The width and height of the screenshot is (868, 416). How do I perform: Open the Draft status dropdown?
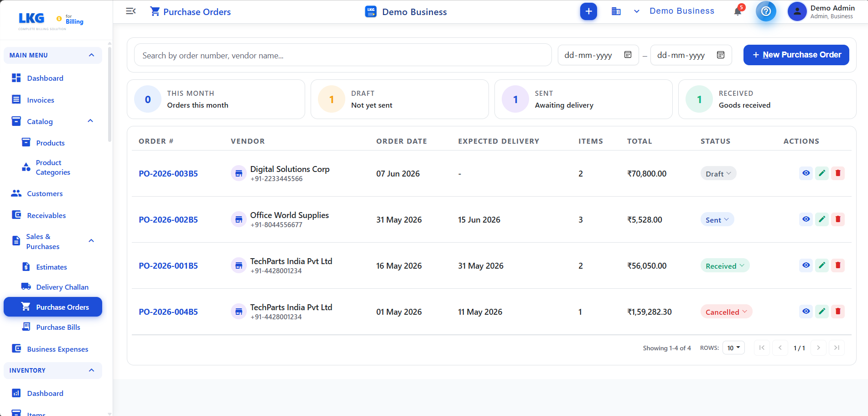tap(718, 174)
